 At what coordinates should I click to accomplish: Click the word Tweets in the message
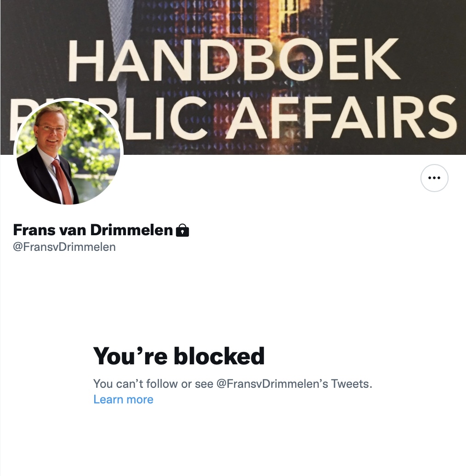[x=351, y=384]
